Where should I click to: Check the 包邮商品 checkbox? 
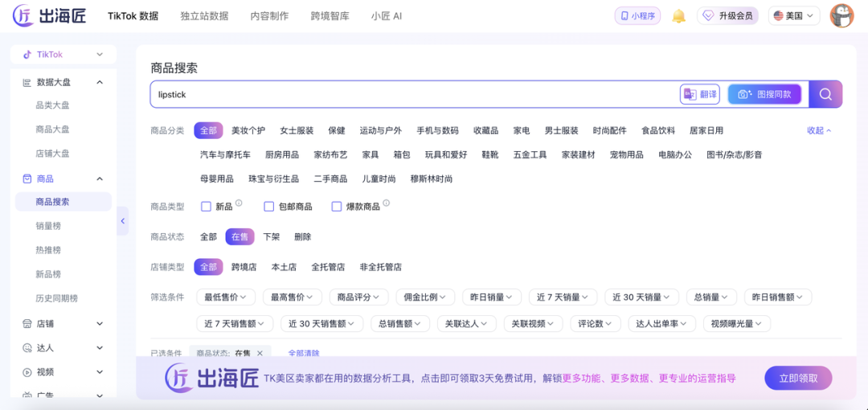click(x=269, y=207)
